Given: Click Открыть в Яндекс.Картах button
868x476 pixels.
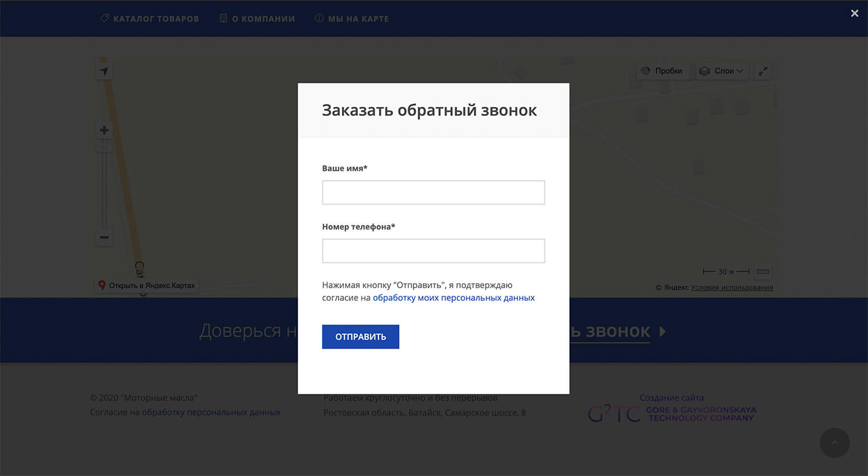Looking at the screenshot, I should 146,285.
